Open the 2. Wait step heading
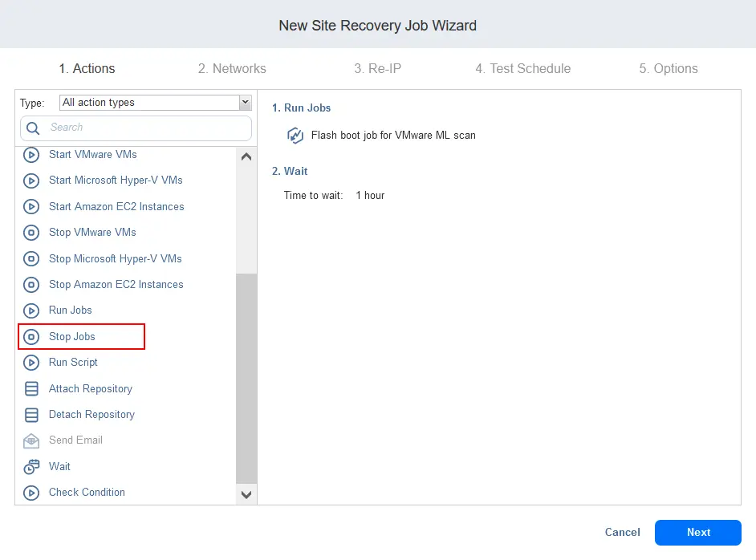This screenshot has height=560, width=756. coord(290,171)
